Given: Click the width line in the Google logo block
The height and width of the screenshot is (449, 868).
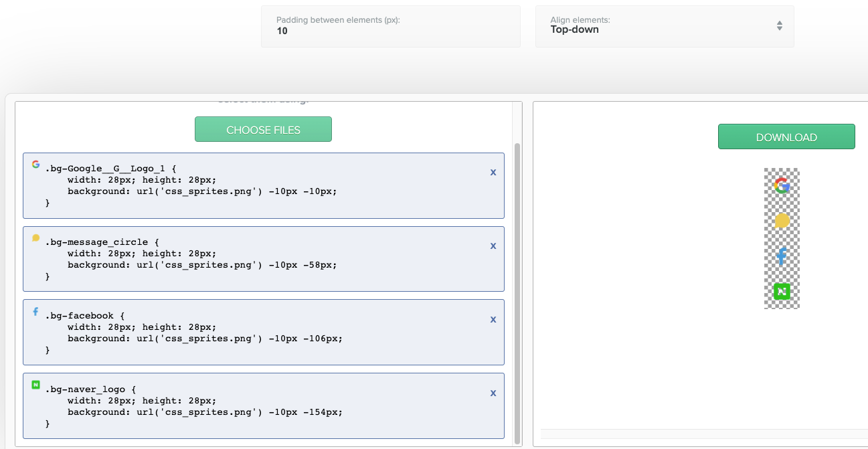Looking at the screenshot, I should pos(142,180).
